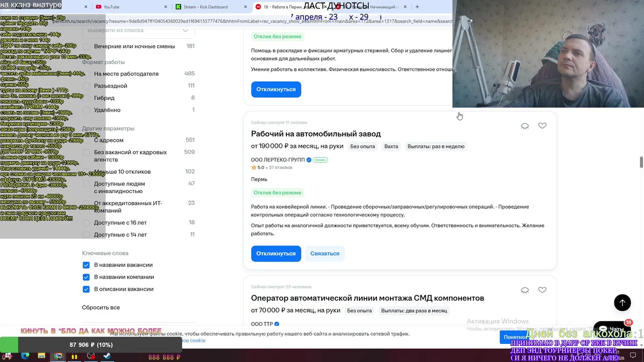The width and height of the screenshot is (644, 362).
Task: Click the Без опыта tag on автомобильный завод
Action: (362, 146)
